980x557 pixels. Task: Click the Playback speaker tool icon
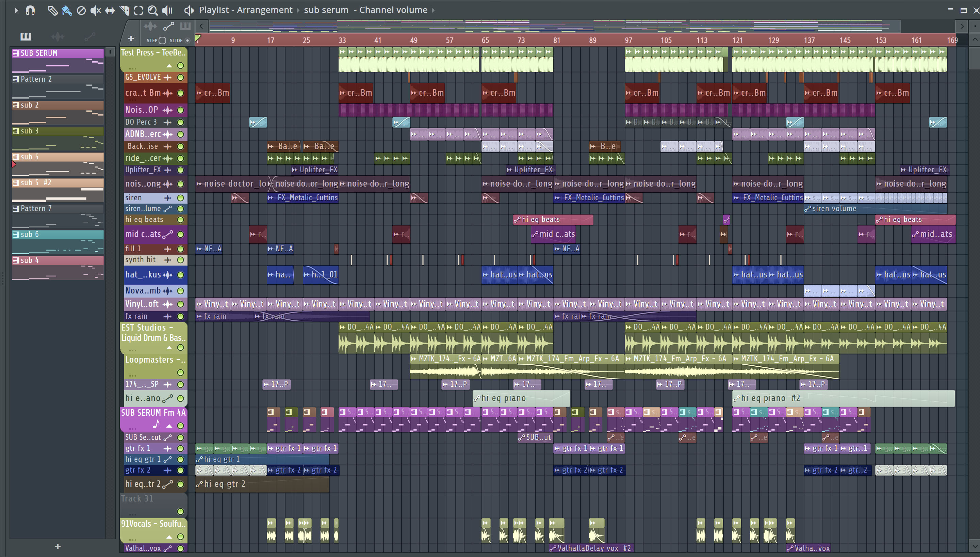tap(167, 10)
